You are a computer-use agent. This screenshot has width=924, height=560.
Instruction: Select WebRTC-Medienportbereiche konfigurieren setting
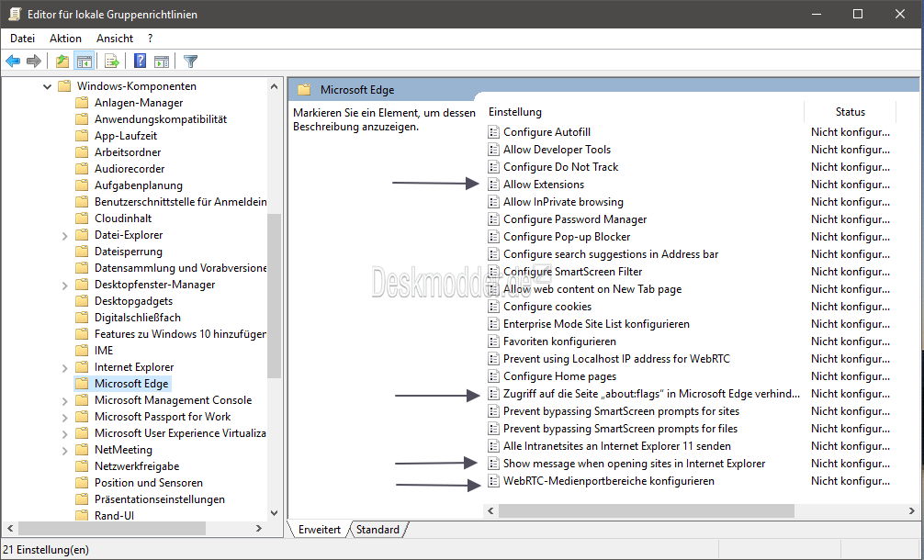(x=608, y=481)
